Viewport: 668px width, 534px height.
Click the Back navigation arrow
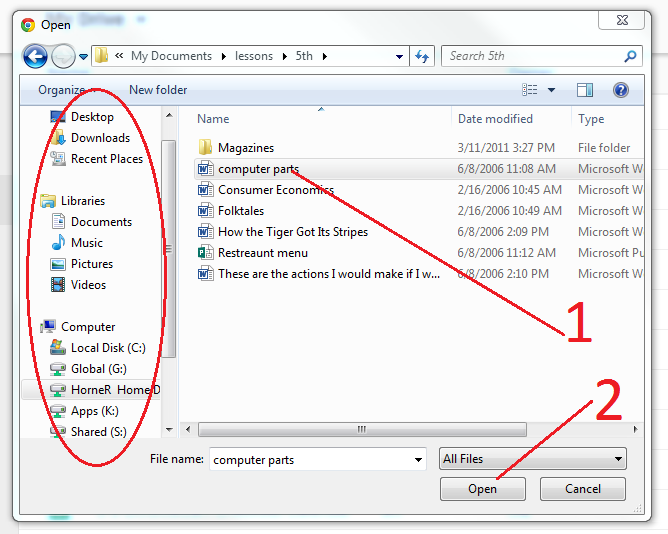35,56
